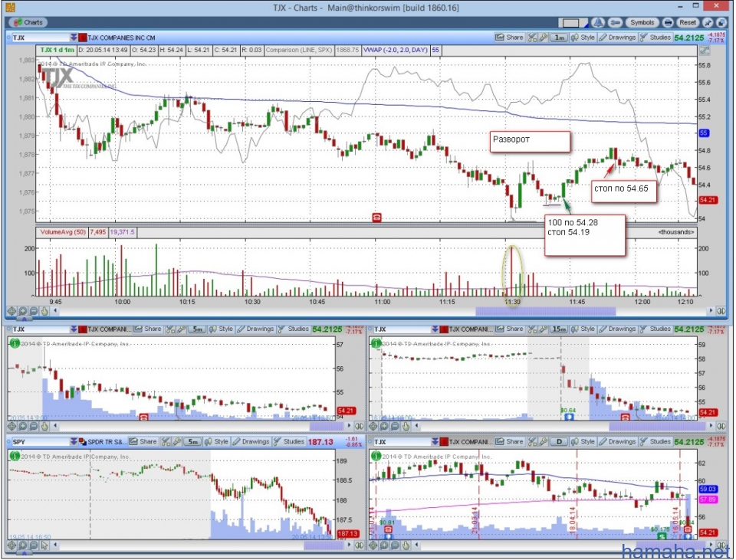Expand the symbol dropdown on the 15m TJX chart

coord(435,329)
